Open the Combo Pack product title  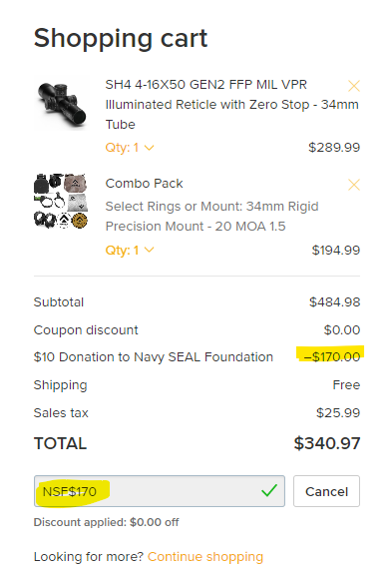coord(144,184)
